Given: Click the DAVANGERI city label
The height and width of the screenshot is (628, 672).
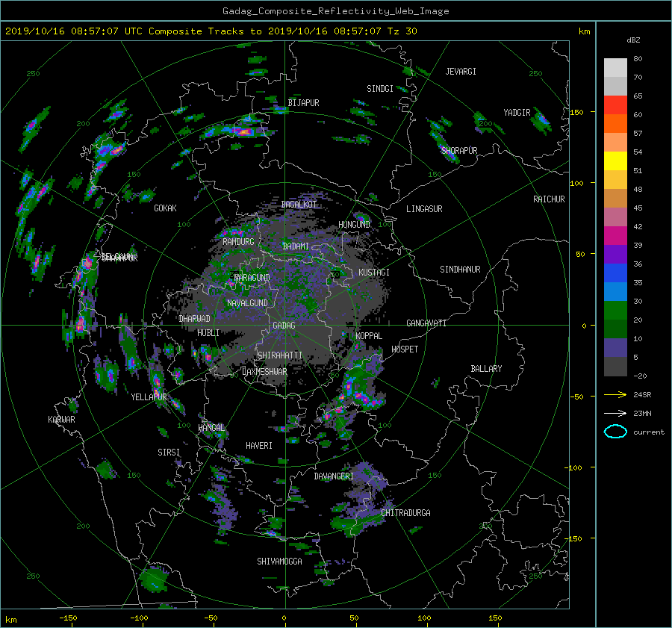Looking at the screenshot, I should click(x=334, y=476).
